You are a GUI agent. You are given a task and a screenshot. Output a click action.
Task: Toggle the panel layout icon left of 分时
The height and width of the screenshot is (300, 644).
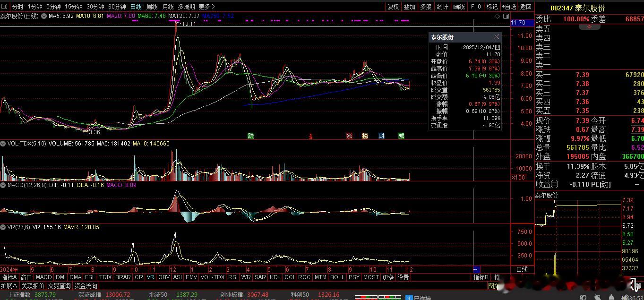(x=5, y=7)
